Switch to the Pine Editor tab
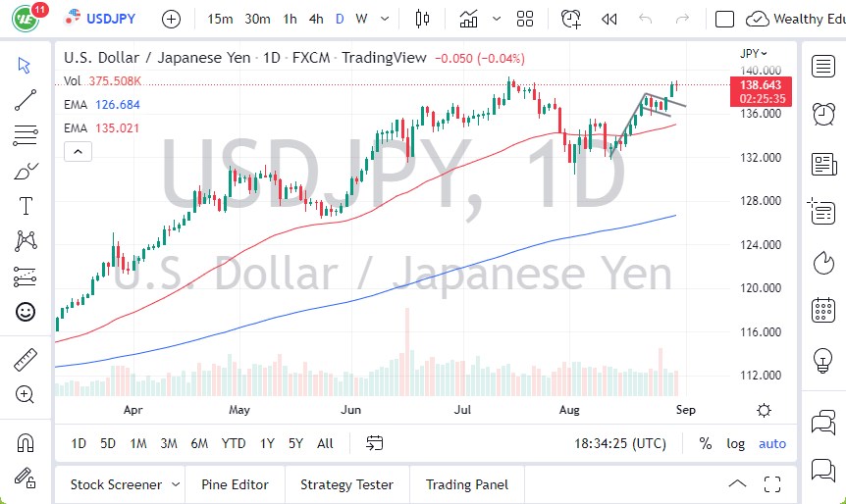Image resolution: width=846 pixels, height=504 pixels. coord(235,484)
